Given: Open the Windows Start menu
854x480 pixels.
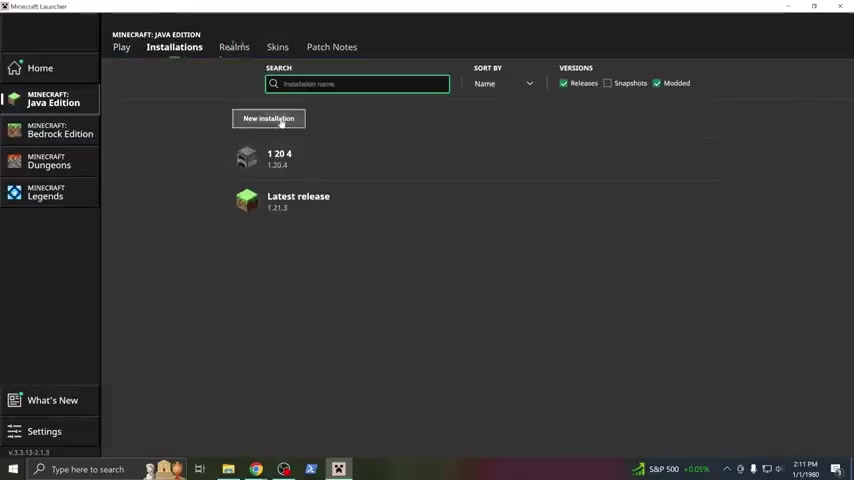Looking at the screenshot, I should (x=13, y=469).
